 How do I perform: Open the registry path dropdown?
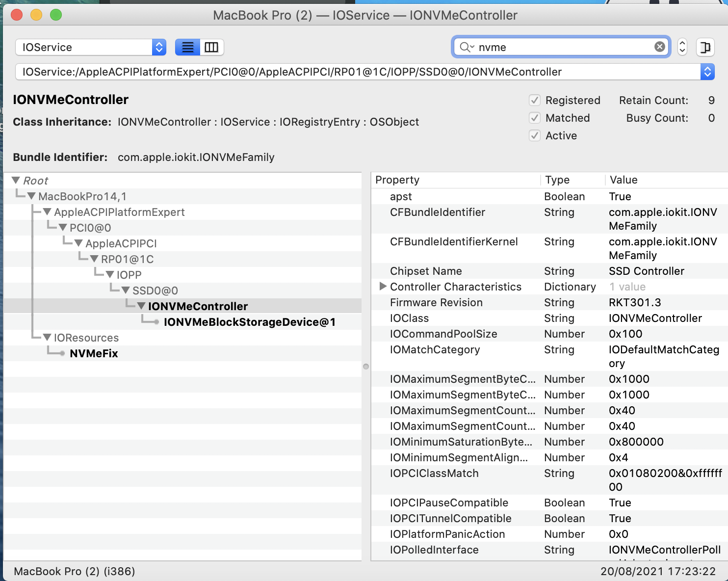(x=707, y=72)
